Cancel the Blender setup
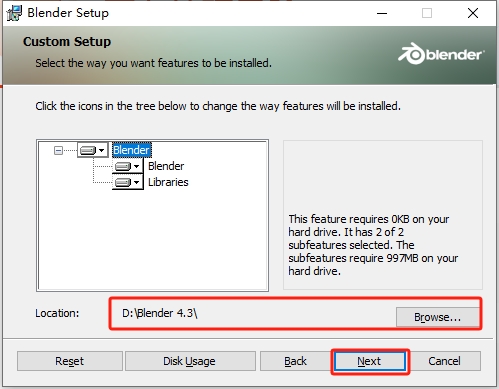Viewport: 499px width, 389px height. (x=444, y=361)
